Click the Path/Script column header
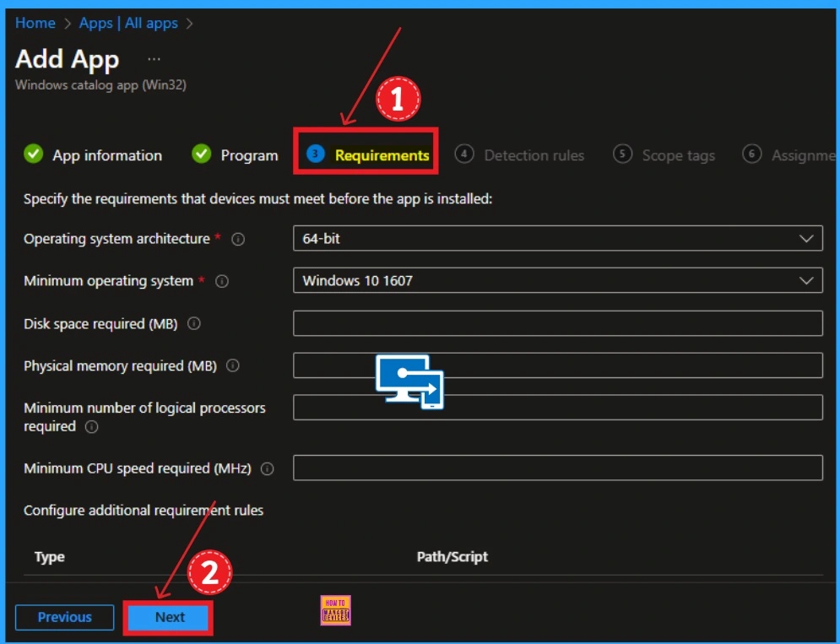Image resolution: width=840 pixels, height=644 pixels. point(453,557)
